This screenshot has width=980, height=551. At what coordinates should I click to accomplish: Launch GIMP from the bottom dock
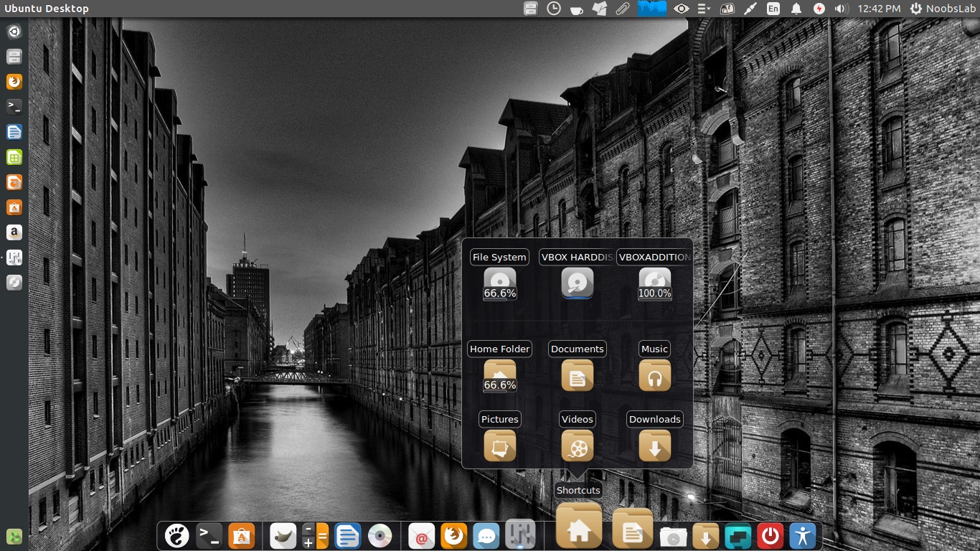(283, 536)
